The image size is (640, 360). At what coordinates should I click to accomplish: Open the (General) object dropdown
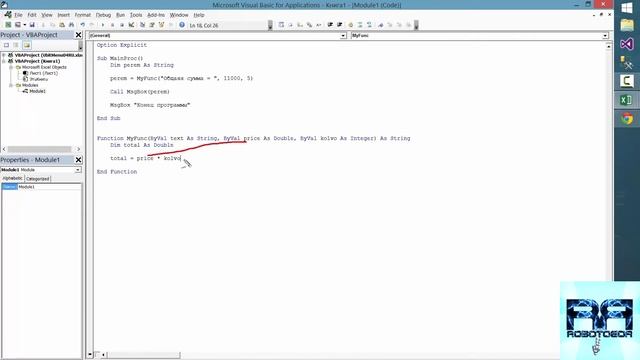343,36
